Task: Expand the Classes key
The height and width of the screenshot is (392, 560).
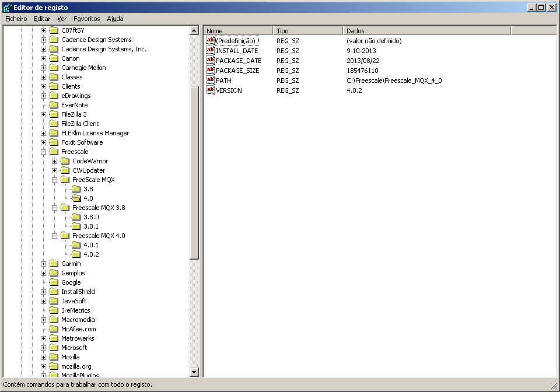Action: [43, 77]
